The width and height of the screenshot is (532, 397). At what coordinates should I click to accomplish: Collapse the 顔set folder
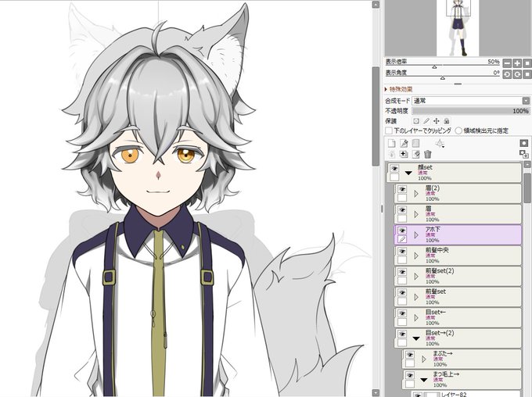pos(408,173)
